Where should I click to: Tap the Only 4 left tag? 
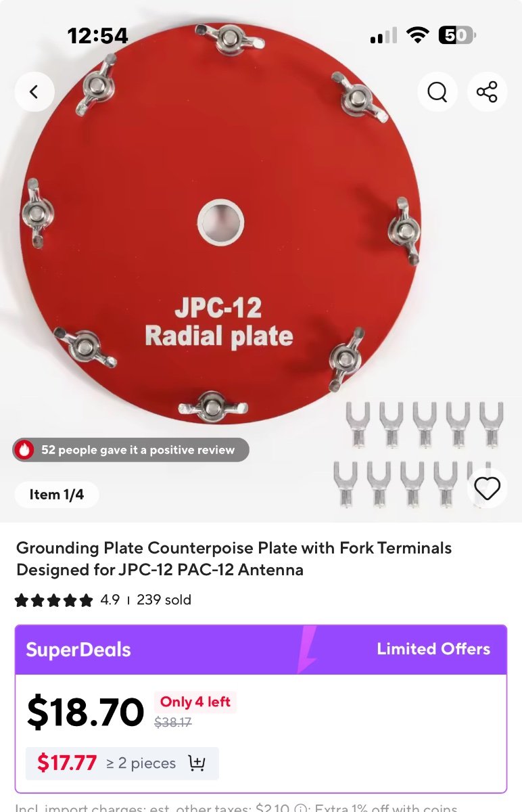195,702
